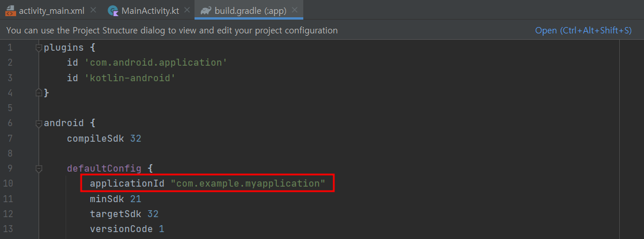
Task: Open Project Structure via Open (Ctrl+Alt+Shift+S) link
Action: coord(583,31)
